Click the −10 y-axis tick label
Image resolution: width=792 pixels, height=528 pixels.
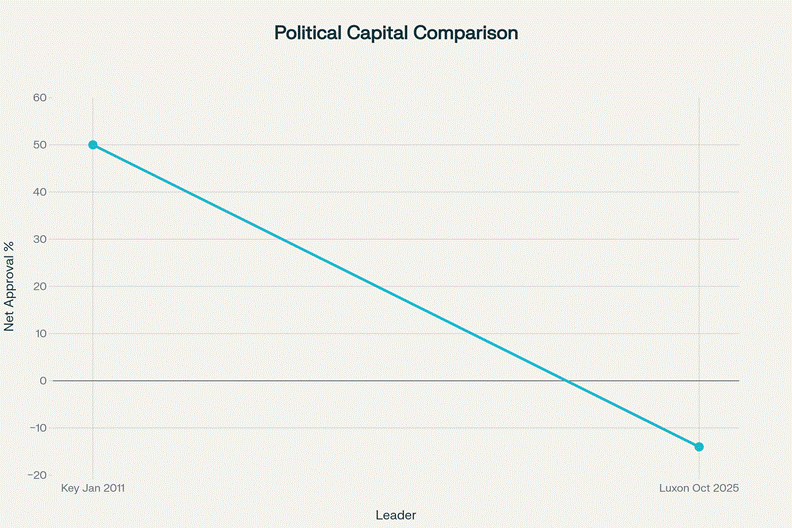[x=37, y=428]
